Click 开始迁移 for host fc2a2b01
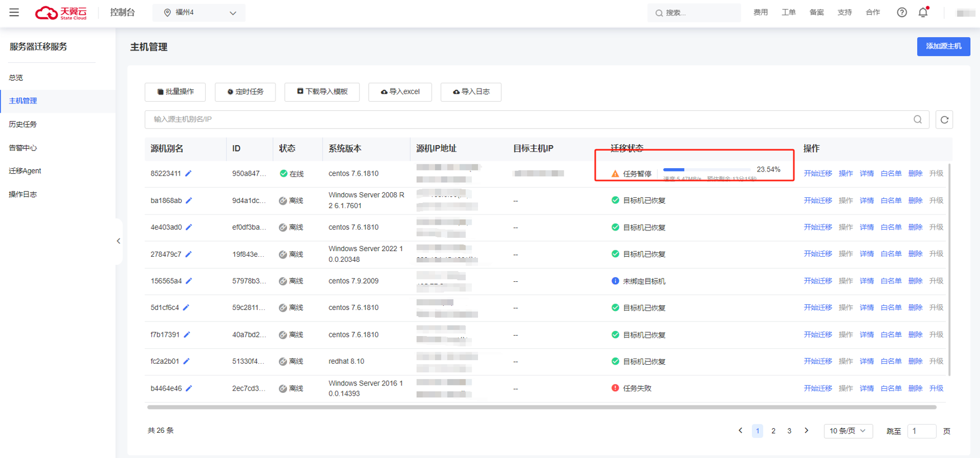 (818, 361)
